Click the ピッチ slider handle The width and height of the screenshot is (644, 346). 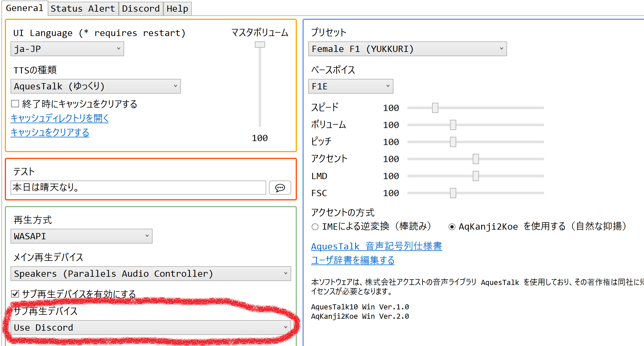pos(453,142)
